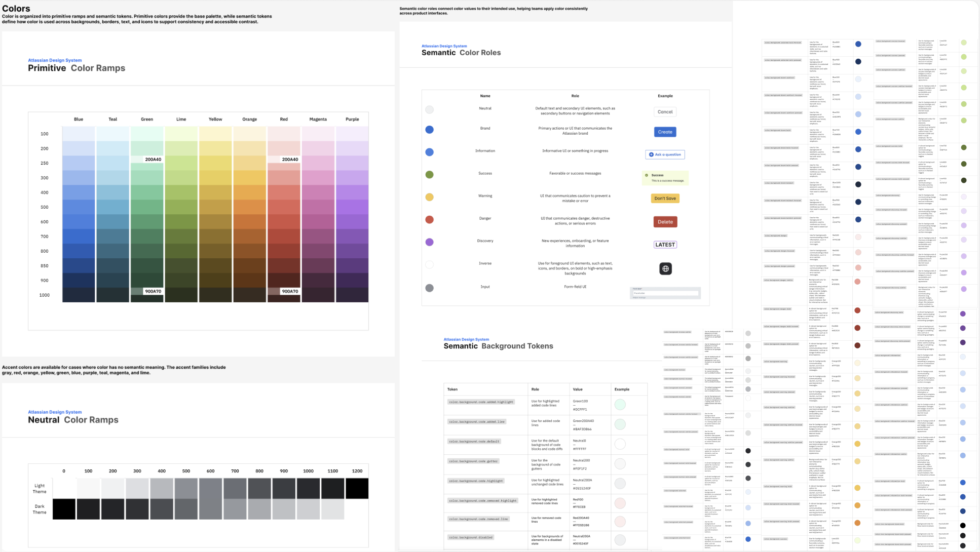The height and width of the screenshot is (552, 980).
Task: Pick the Light Theme 1200 black swatch
Action: (x=357, y=488)
